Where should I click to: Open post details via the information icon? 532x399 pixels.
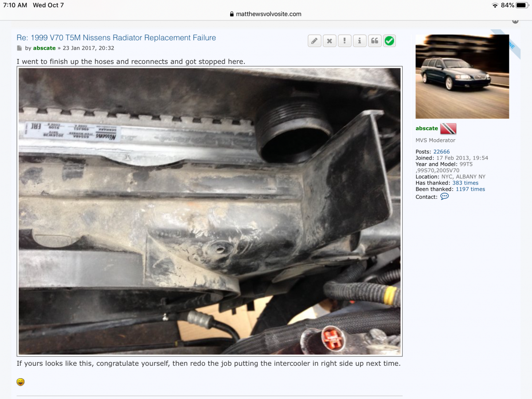(x=360, y=40)
